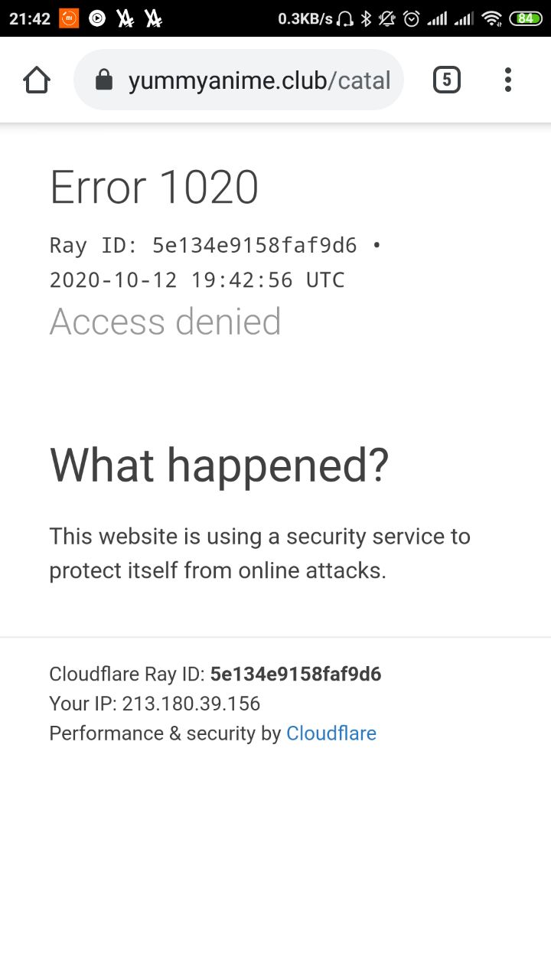The image size is (551, 980).
Task: Tap the padlock site security icon
Action: pyautogui.click(x=104, y=80)
